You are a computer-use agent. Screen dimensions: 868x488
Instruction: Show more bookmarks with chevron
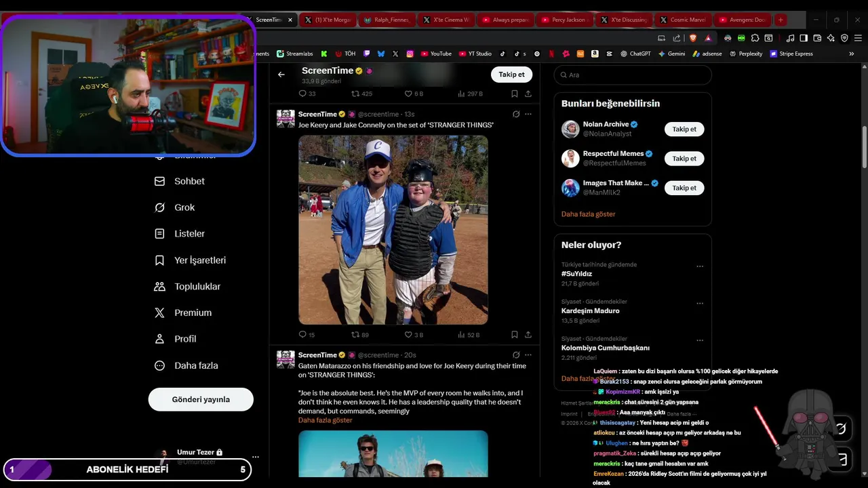tap(852, 54)
